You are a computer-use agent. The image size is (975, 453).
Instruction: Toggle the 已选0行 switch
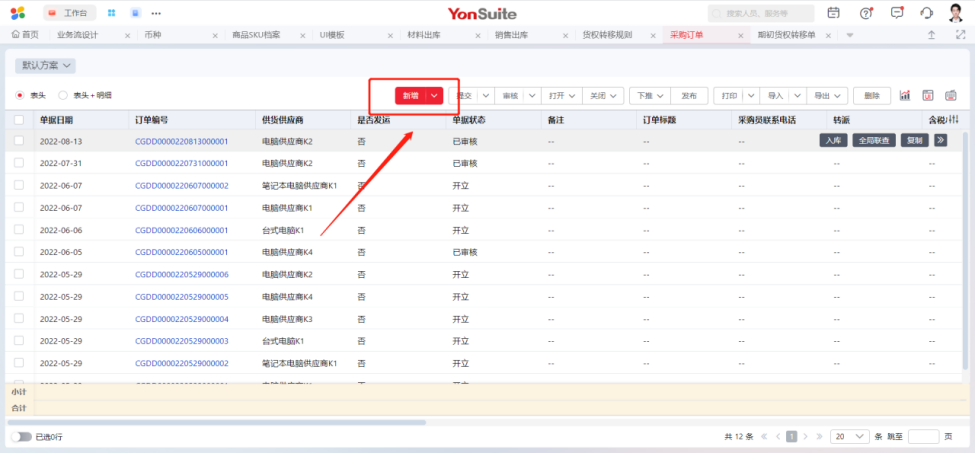pos(20,437)
